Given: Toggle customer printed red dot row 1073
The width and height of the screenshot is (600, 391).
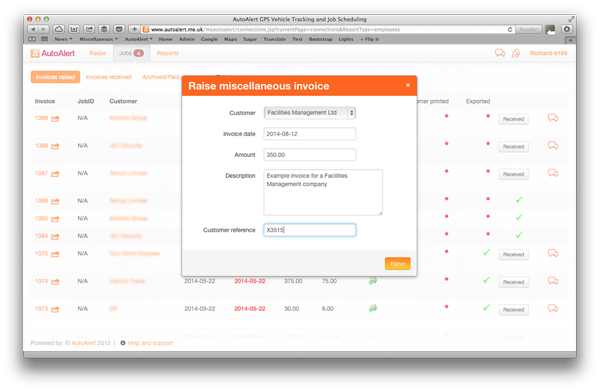Looking at the screenshot, I should (447, 306).
